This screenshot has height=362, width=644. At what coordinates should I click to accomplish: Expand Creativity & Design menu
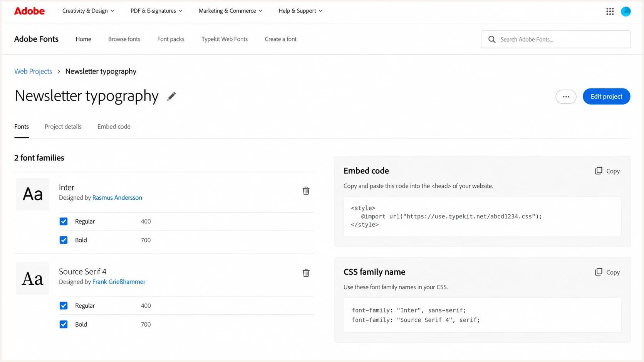click(88, 11)
